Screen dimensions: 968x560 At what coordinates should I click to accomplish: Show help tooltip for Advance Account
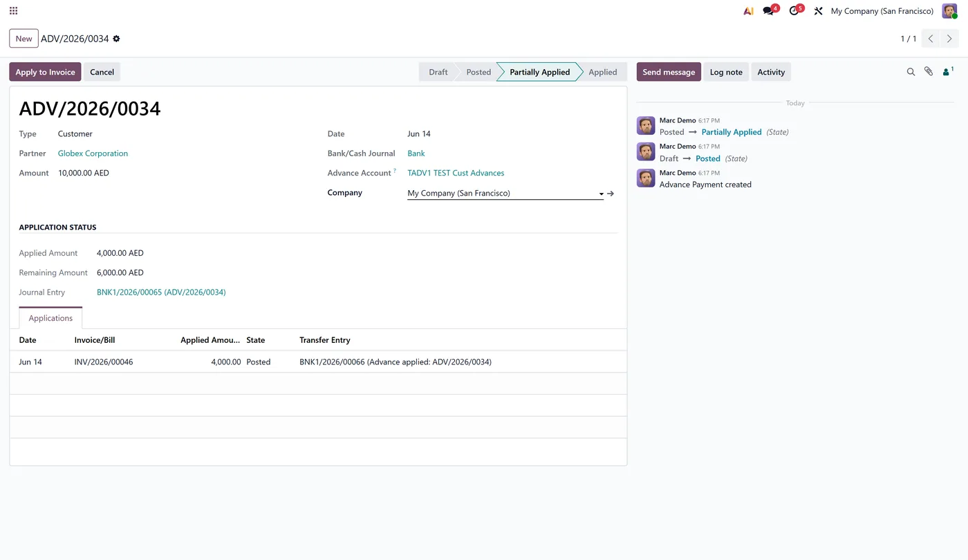point(395,171)
